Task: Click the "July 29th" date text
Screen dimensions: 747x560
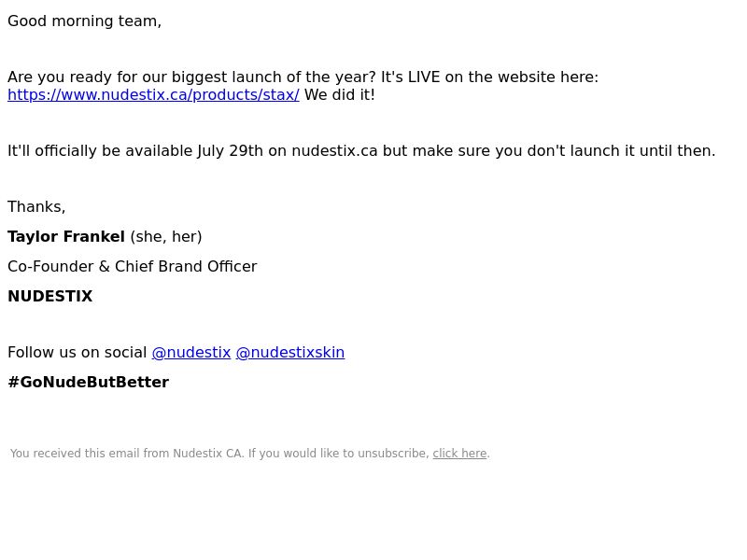Action: pyautogui.click(x=230, y=151)
